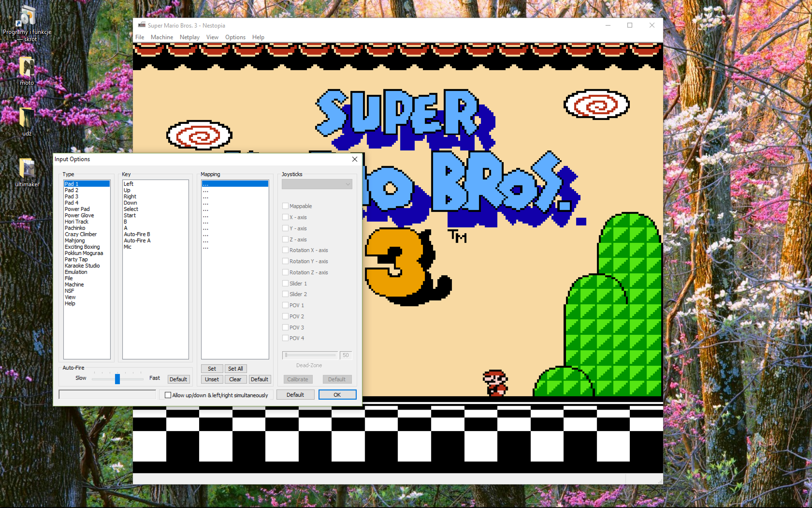
Task: Select 'Pachinko' in the Type list
Action: (x=87, y=228)
